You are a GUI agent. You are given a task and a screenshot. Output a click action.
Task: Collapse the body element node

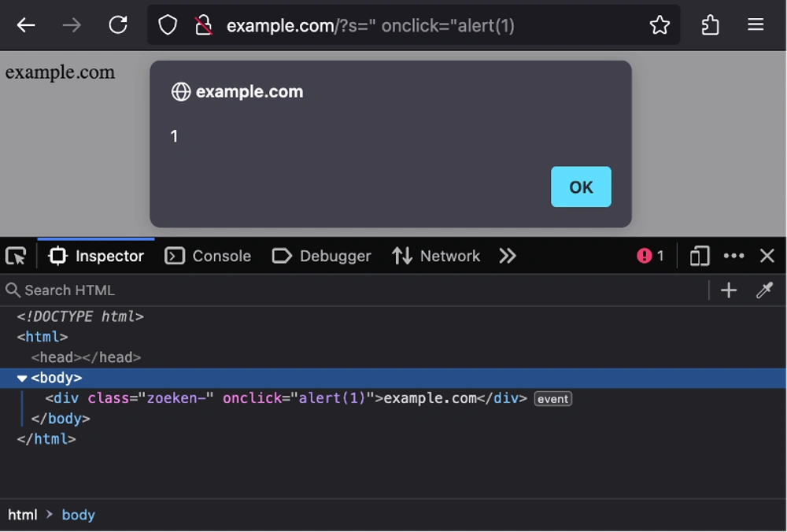[x=22, y=379]
